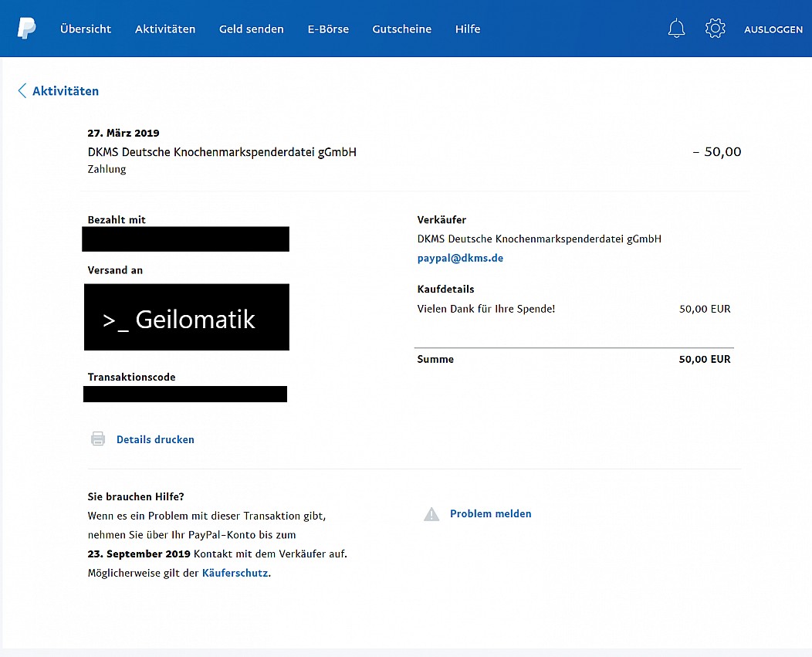Click the Geilomatik address block
This screenshot has height=657, width=812.
click(x=187, y=317)
